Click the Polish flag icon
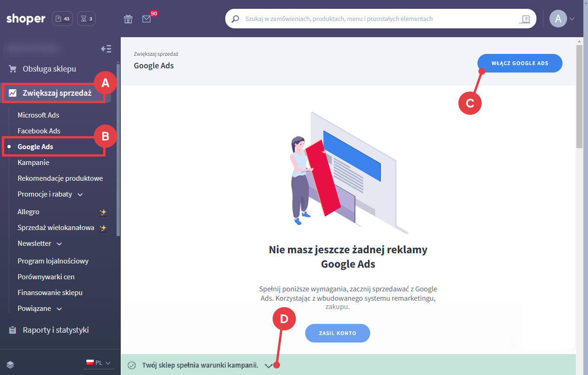 point(90,362)
